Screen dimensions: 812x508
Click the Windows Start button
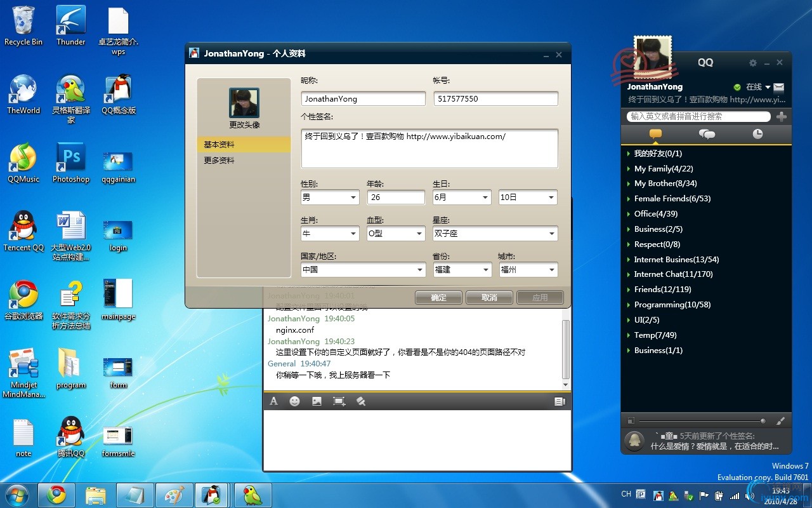click(17, 495)
